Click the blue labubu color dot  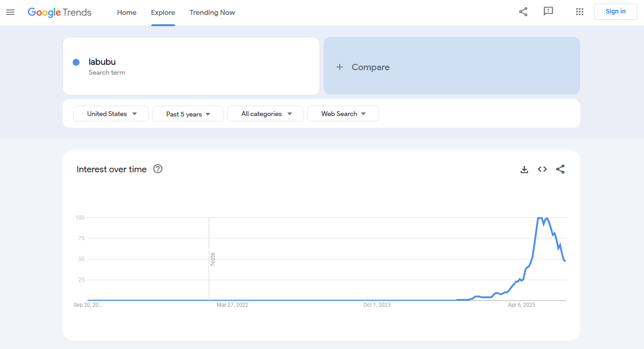pyautogui.click(x=76, y=63)
